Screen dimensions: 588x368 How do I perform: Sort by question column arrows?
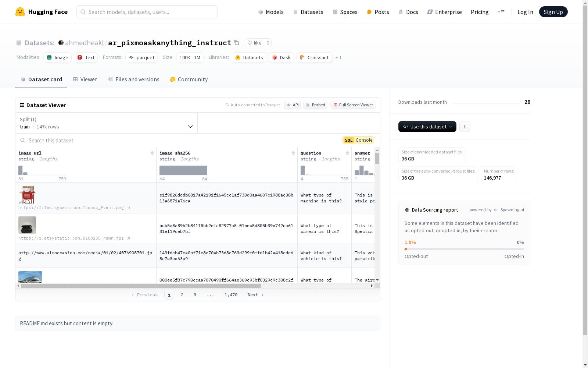347,153
